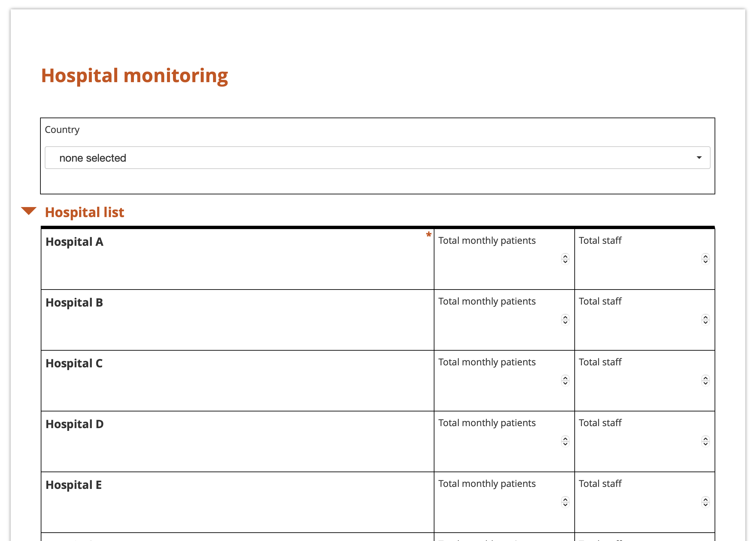The width and height of the screenshot is (756, 541).
Task: Click the Hospital A row label
Action: [x=74, y=242]
